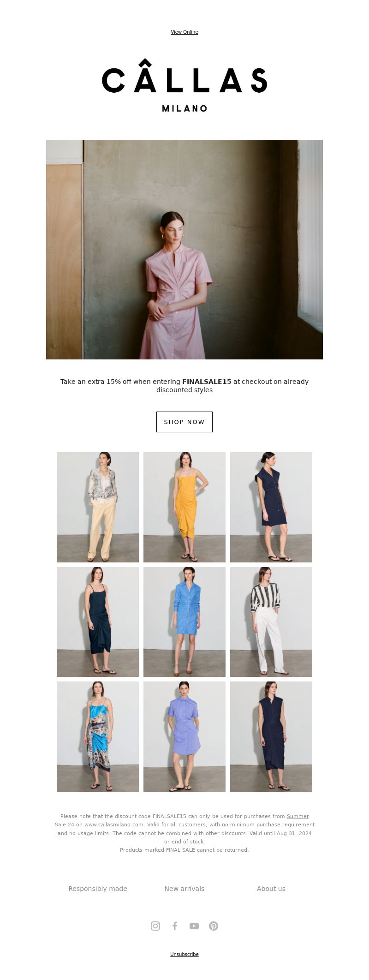Click the SHOP NOW button

point(184,422)
